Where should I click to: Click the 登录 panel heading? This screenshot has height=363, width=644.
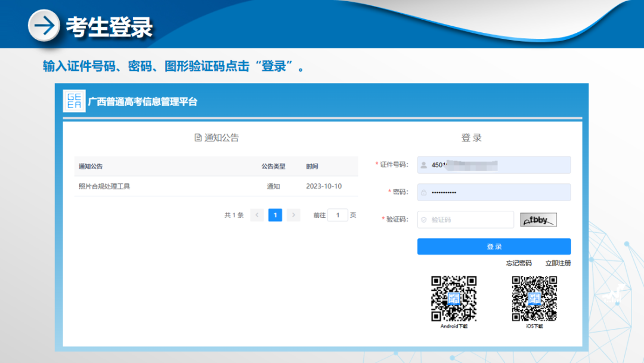click(x=472, y=138)
